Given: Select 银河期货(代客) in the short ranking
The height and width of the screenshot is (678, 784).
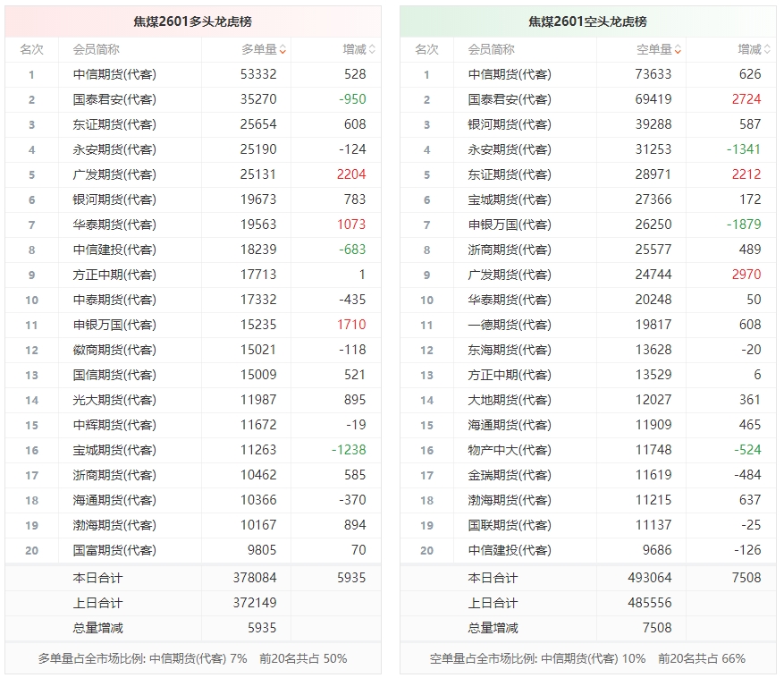Looking at the screenshot, I should tap(510, 124).
